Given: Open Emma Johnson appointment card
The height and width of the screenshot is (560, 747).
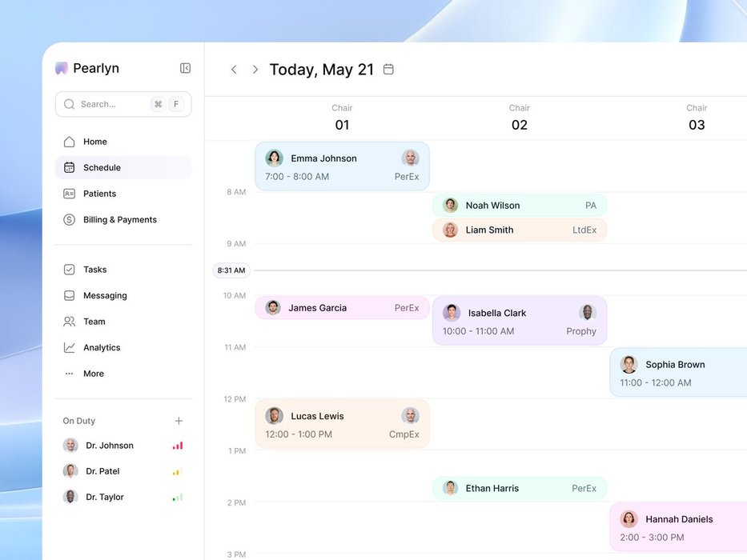Looking at the screenshot, I should coord(342,166).
